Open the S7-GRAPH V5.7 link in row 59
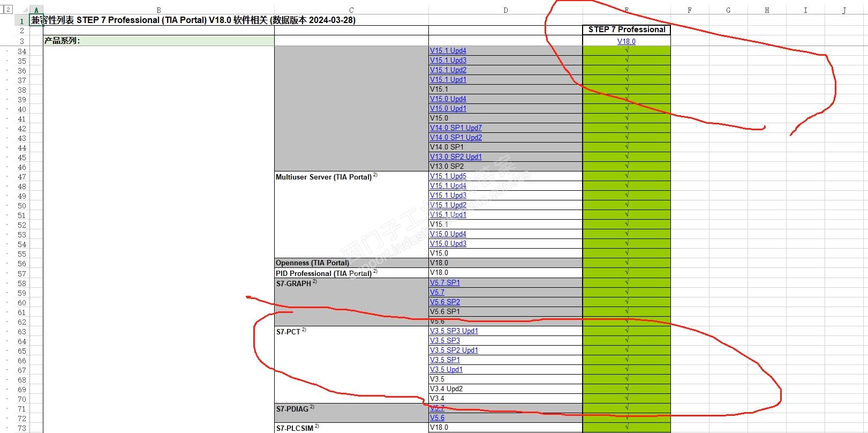Image resolution: width=868 pixels, height=433 pixels. (x=437, y=293)
